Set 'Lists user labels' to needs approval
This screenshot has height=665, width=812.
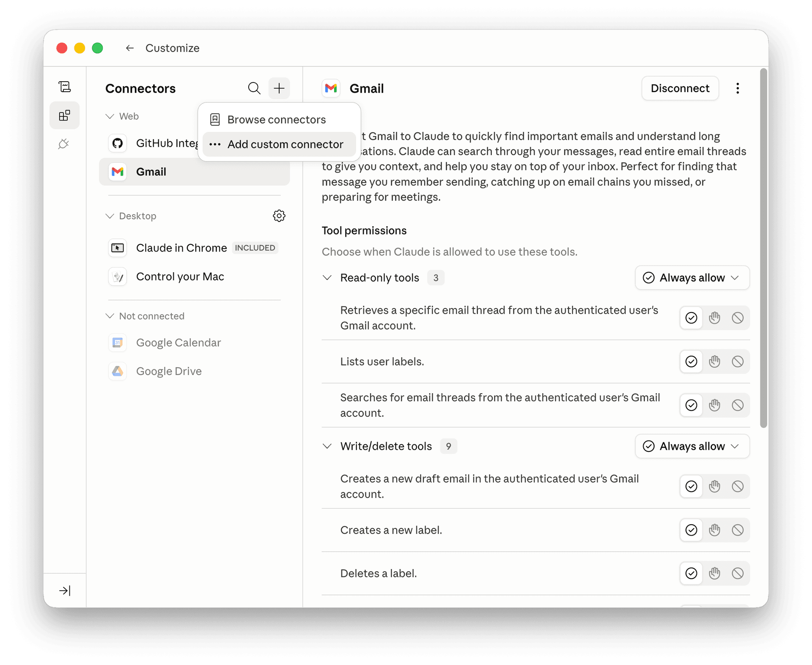click(714, 361)
